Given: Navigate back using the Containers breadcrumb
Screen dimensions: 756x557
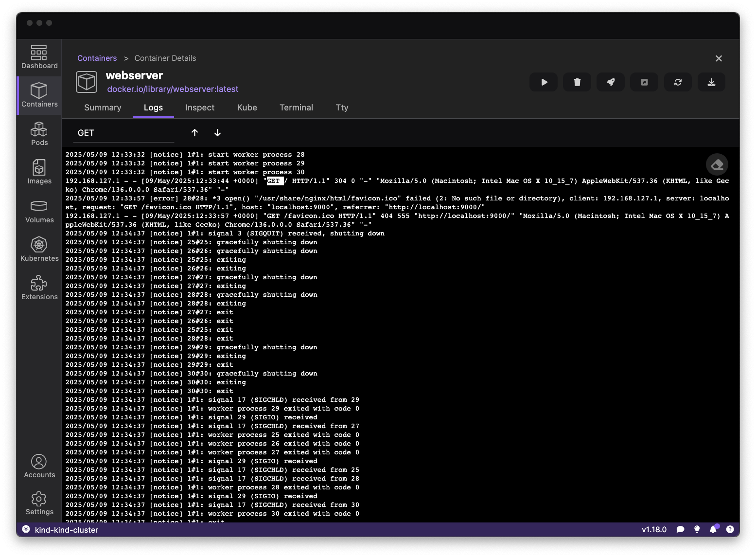Looking at the screenshot, I should [97, 58].
